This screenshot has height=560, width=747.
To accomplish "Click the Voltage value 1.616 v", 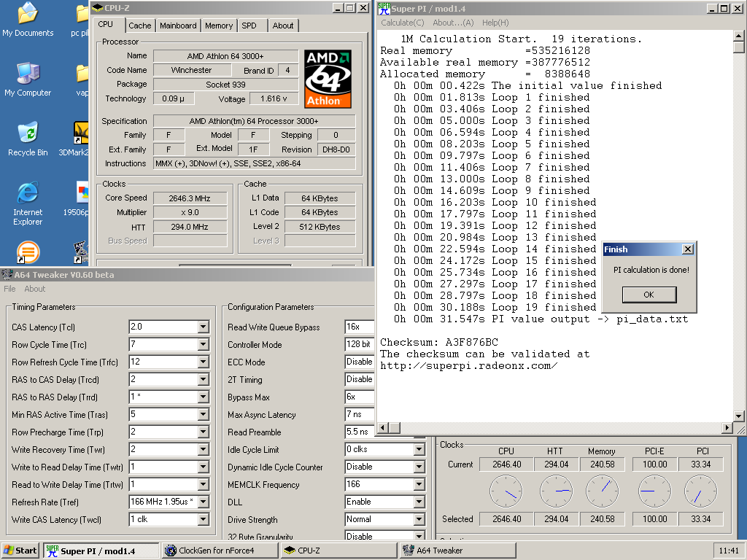I will click(x=274, y=98).
